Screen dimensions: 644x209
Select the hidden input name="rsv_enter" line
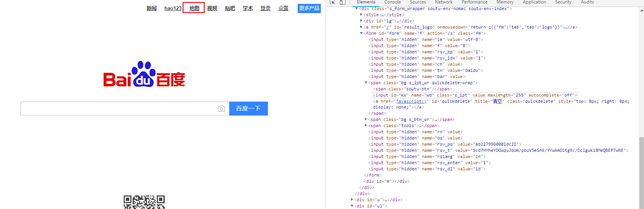[x=429, y=163]
